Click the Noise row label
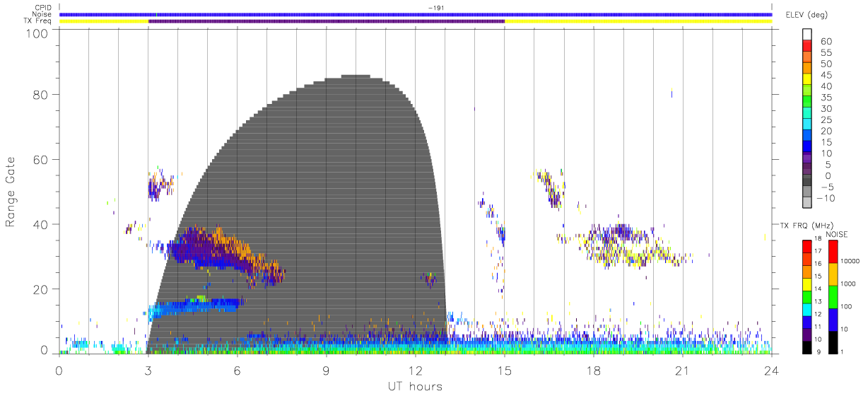This screenshot has height=401, width=868. tap(42, 14)
